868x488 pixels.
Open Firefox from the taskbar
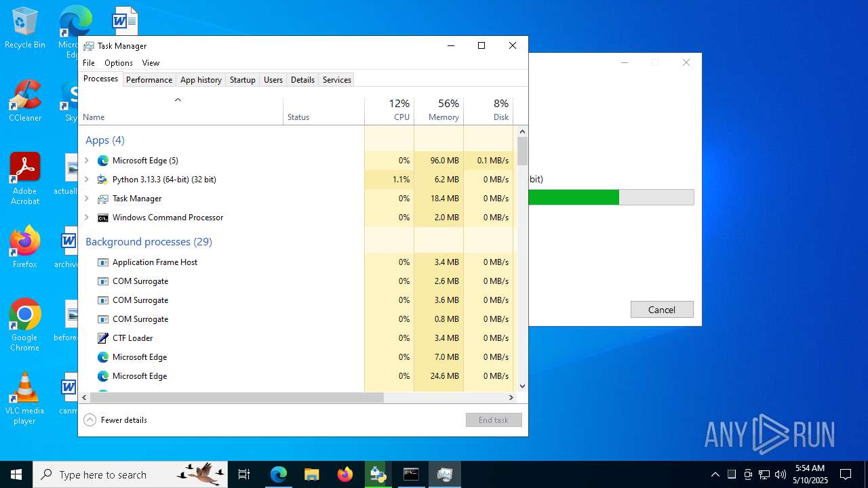(x=345, y=474)
